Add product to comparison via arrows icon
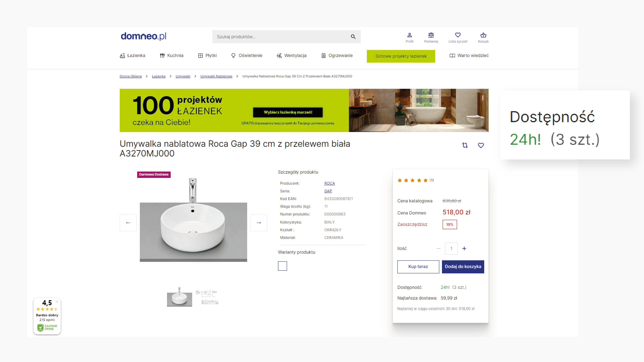This screenshot has height=362, width=644. tap(465, 145)
